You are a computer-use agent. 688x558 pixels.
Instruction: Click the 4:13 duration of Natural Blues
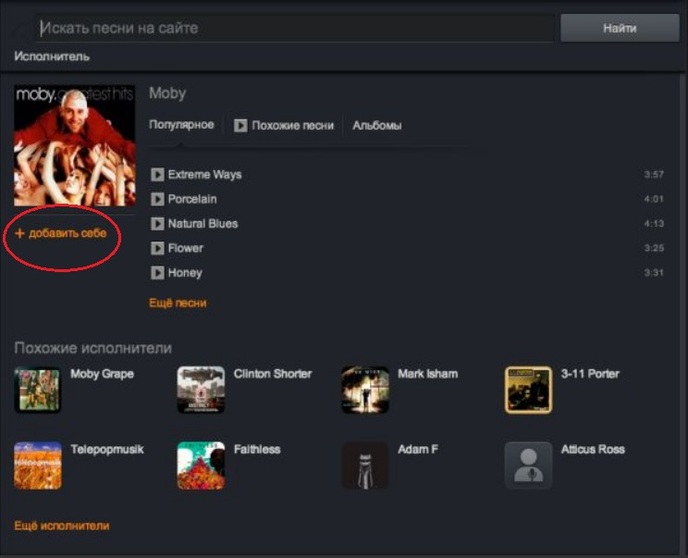pyautogui.click(x=654, y=224)
